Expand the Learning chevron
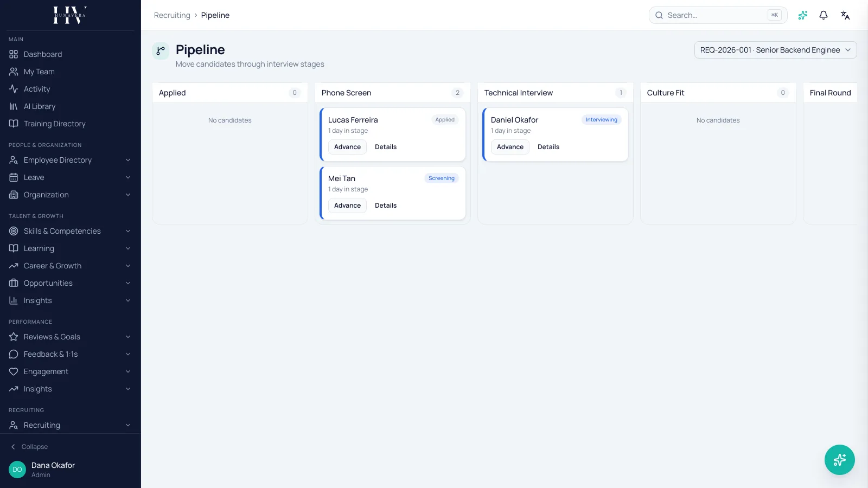868x488 pixels. click(x=128, y=248)
